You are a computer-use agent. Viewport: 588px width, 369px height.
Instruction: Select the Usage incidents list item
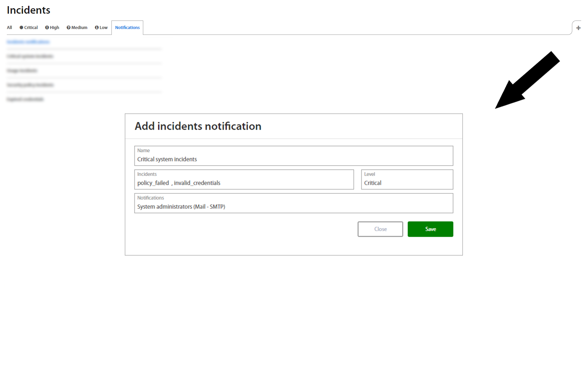22,71
